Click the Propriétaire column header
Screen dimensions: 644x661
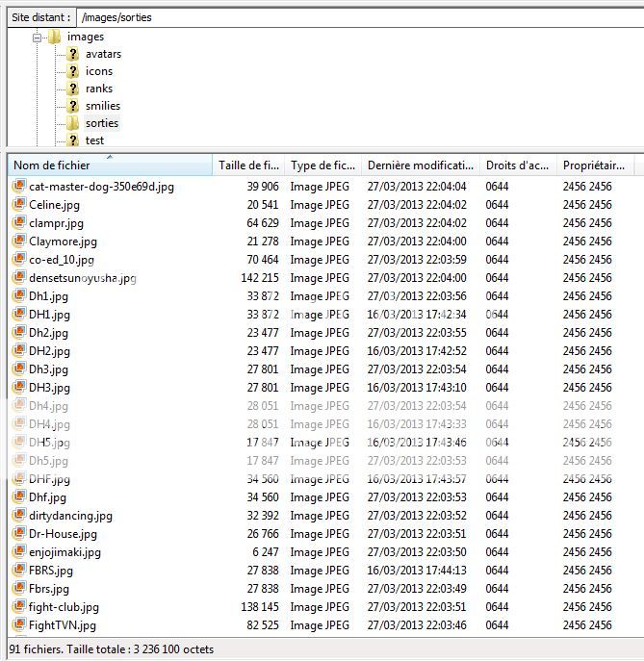point(593,165)
